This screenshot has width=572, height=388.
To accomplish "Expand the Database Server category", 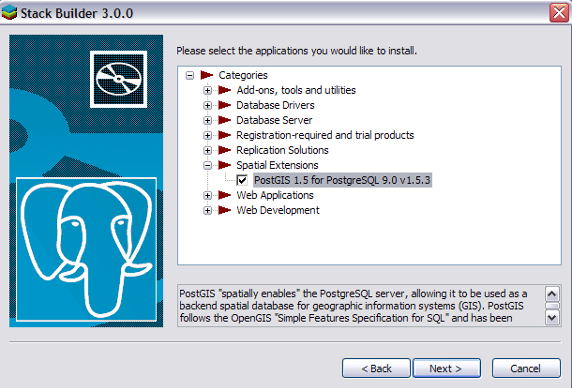I will 208,120.
